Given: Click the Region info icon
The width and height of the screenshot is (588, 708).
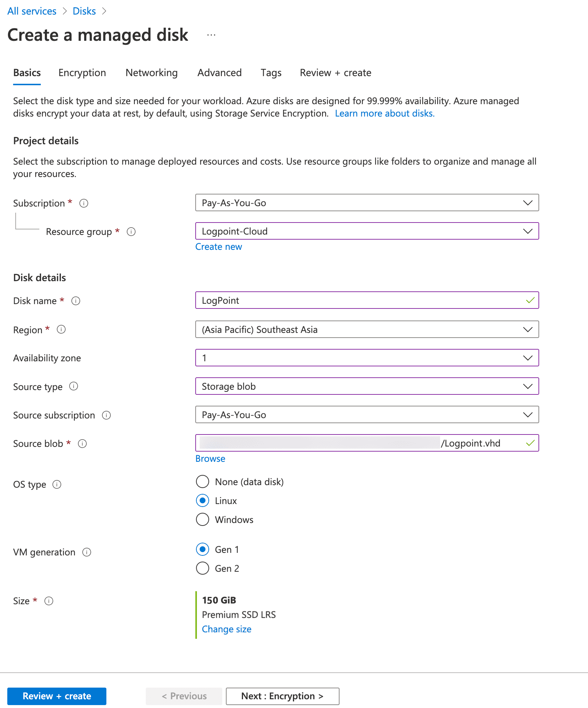Looking at the screenshot, I should coord(62,330).
